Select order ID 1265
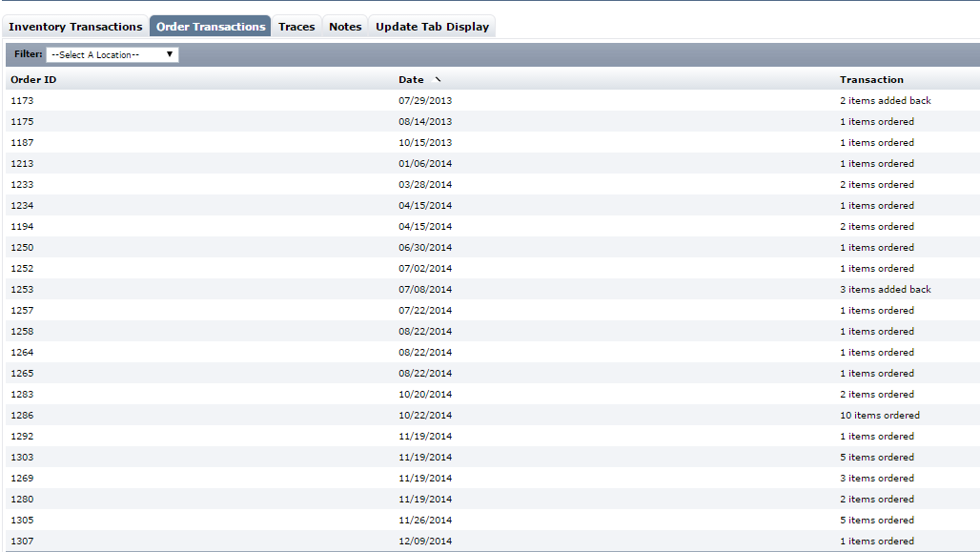Image resolution: width=980 pixels, height=552 pixels. 22,373
